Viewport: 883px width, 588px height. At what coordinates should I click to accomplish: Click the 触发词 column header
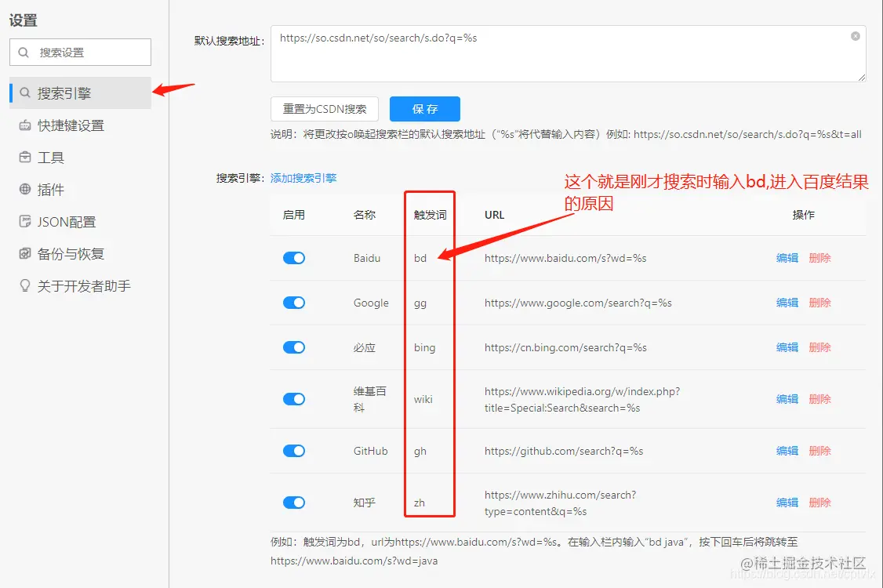431,215
